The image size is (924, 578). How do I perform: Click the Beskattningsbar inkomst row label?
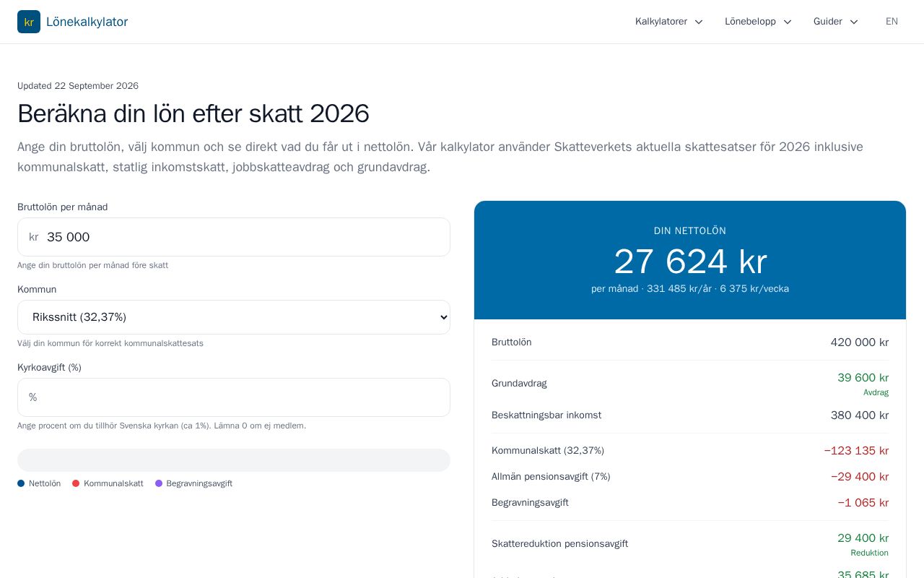click(x=546, y=415)
